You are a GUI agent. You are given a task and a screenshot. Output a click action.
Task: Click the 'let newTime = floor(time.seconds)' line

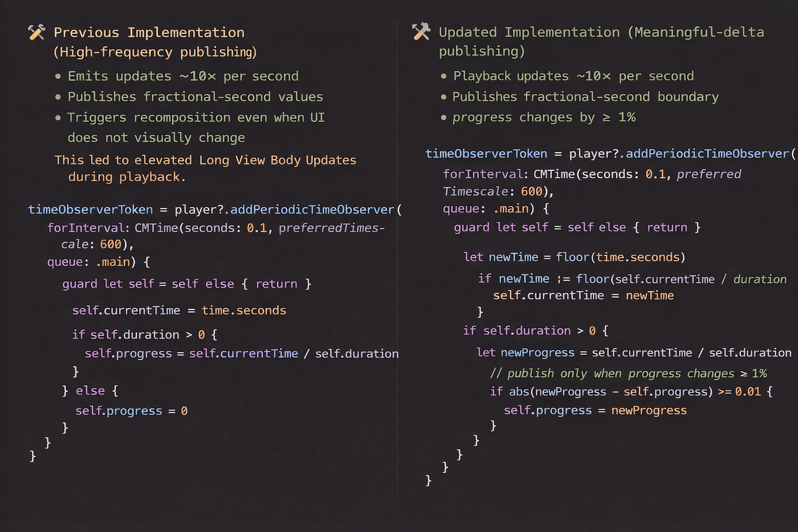click(574, 257)
